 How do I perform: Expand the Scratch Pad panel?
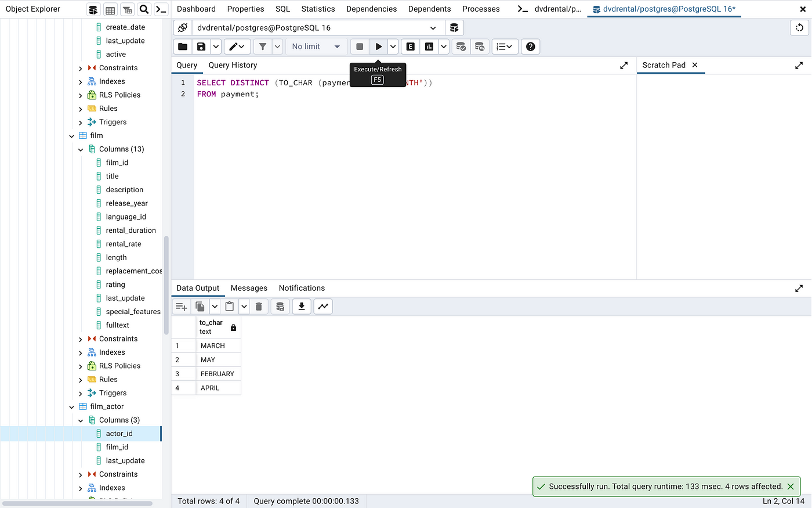(x=799, y=66)
